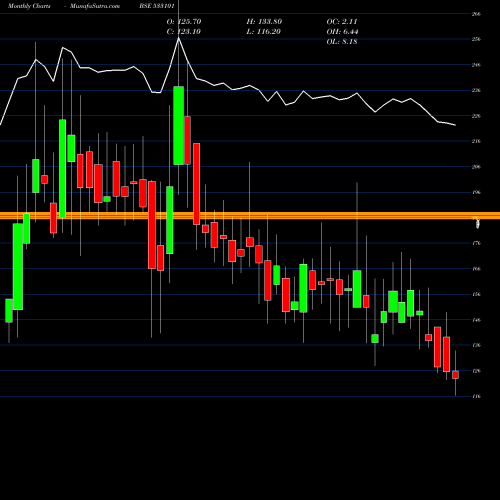Click the 'OL: 8.18' reading
The width and height of the screenshot is (500, 500).
coord(342,42)
